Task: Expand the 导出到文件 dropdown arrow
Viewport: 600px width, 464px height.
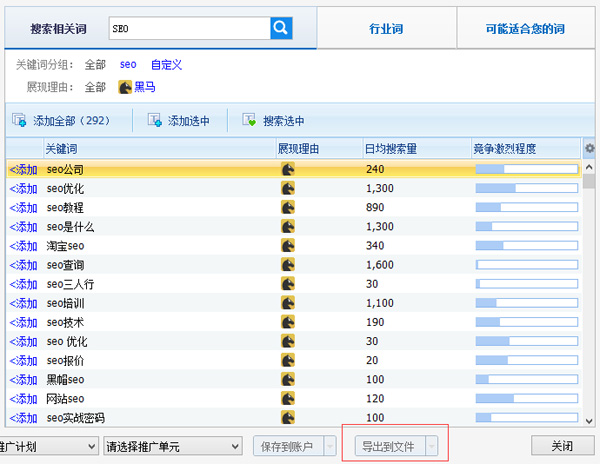Action: 431,445
